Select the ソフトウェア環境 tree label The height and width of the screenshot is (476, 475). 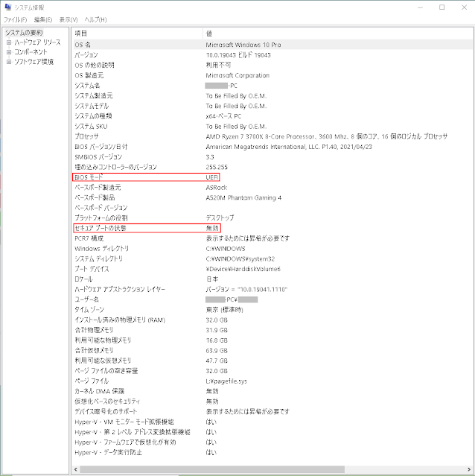tap(34, 62)
